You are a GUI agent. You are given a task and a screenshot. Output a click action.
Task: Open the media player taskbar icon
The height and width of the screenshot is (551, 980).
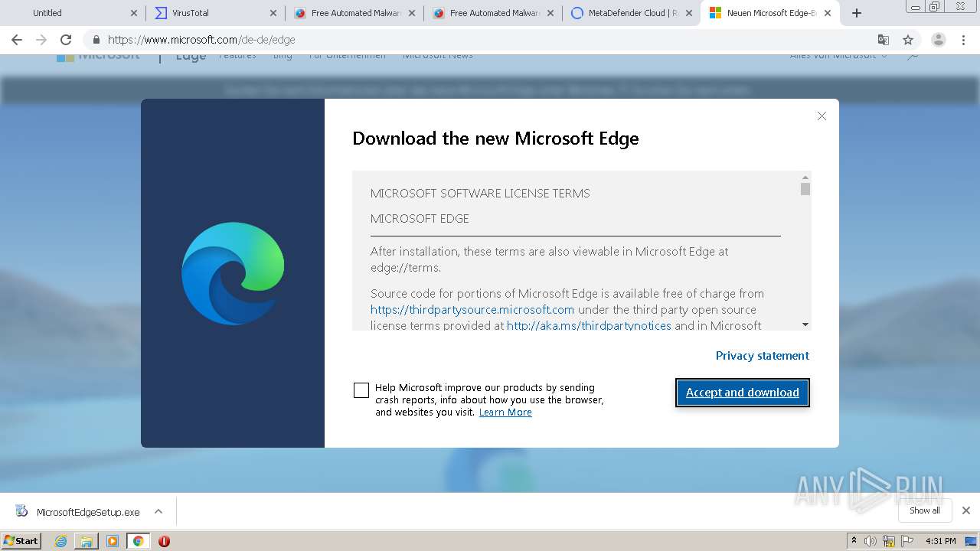pyautogui.click(x=113, y=541)
